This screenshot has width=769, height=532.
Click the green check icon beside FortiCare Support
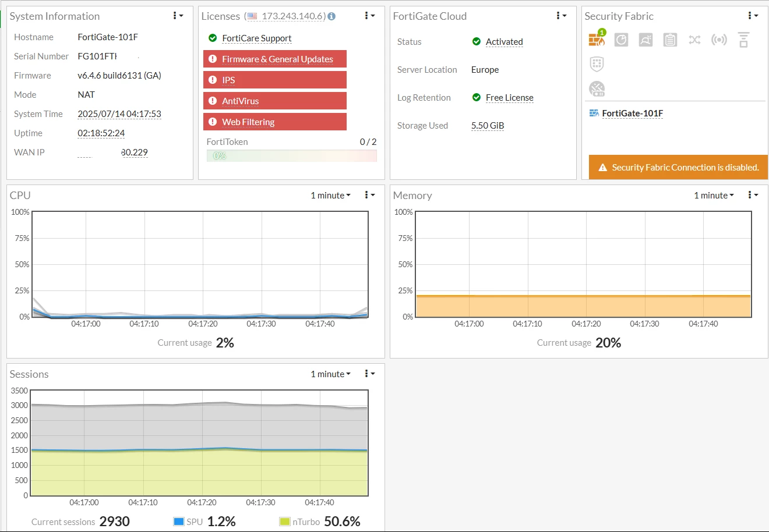[213, 38]
